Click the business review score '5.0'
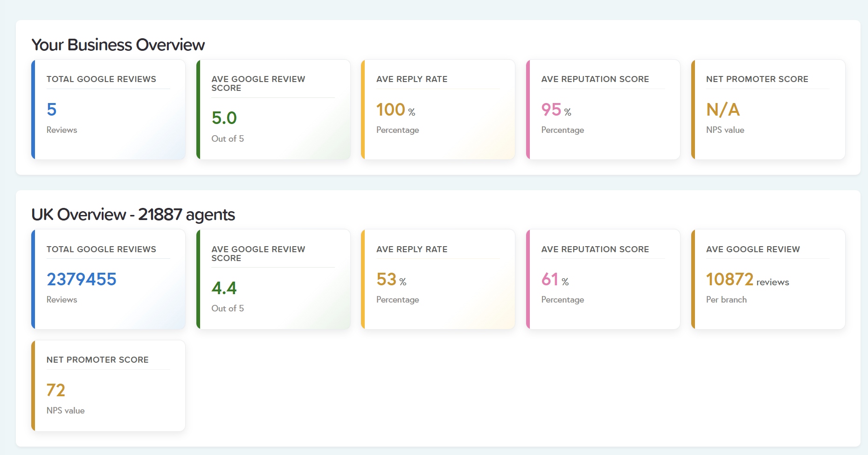The image size is (868, 455). coord(224,118)
